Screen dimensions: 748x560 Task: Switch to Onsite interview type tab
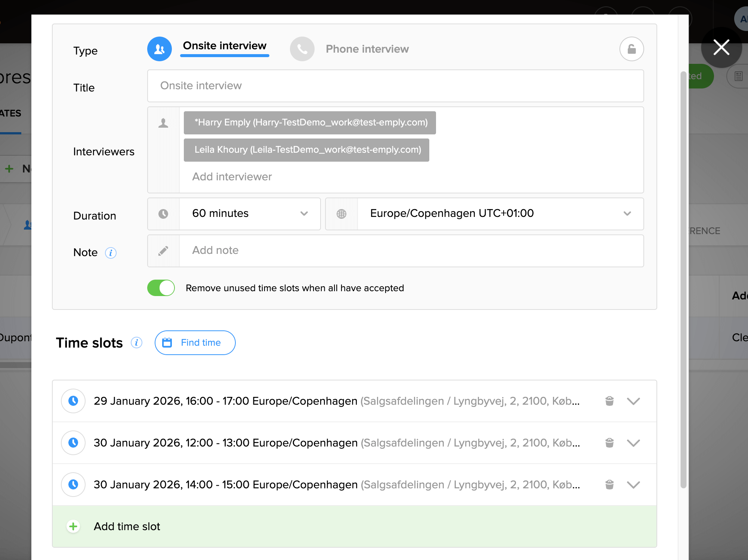point(225,46)
